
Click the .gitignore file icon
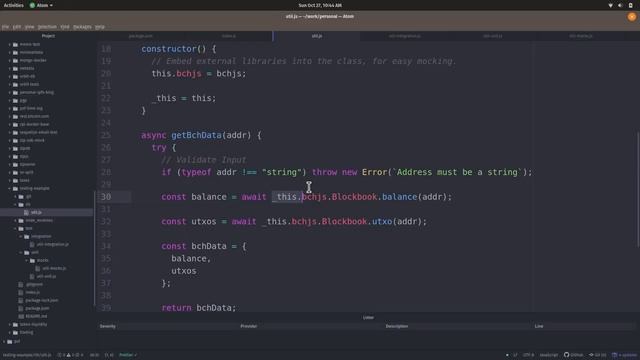[x=21, y=284]
